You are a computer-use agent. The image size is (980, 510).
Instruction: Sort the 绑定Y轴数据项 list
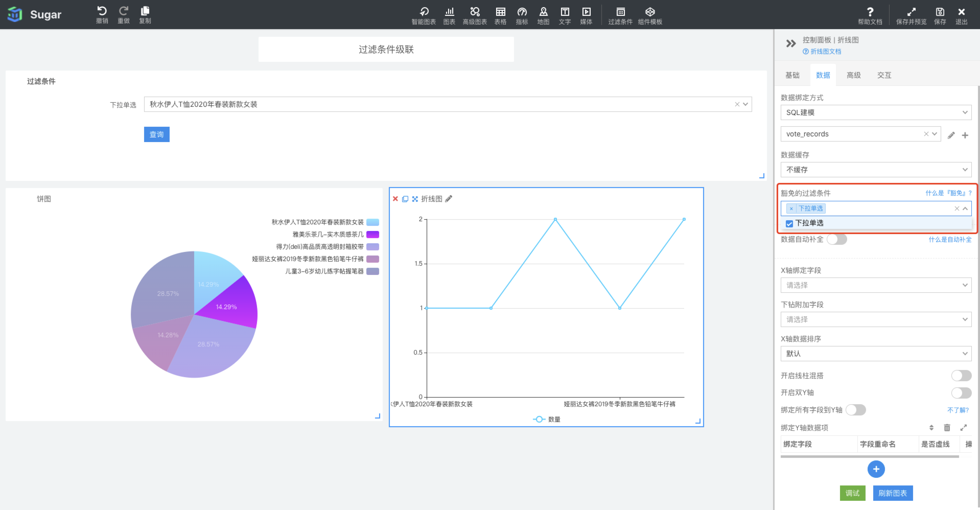tap(931, 428)
